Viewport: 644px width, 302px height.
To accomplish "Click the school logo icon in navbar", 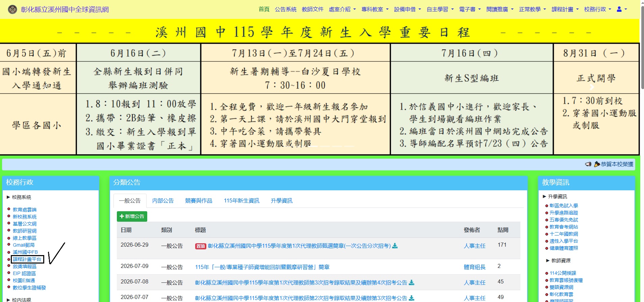I will click(12, 9).
